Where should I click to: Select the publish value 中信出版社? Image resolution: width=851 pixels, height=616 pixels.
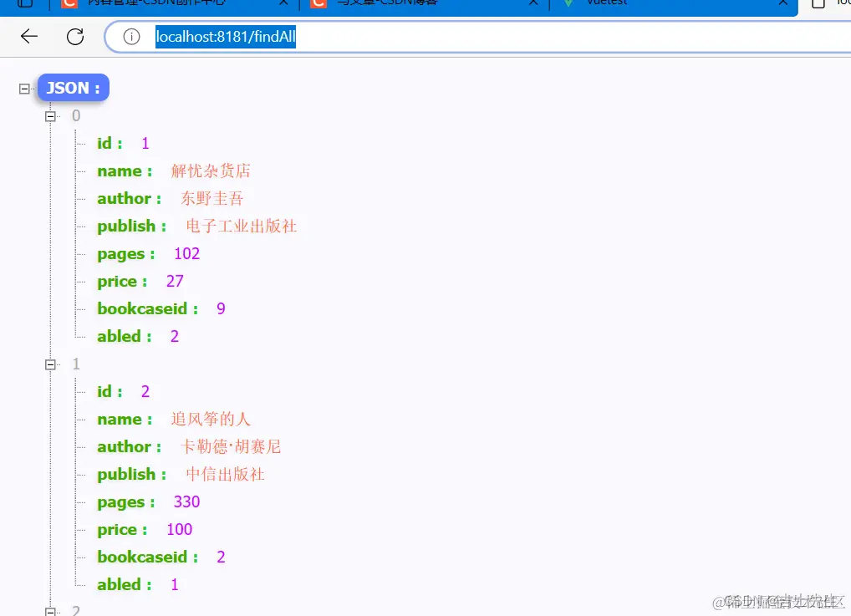click(225, 475)
